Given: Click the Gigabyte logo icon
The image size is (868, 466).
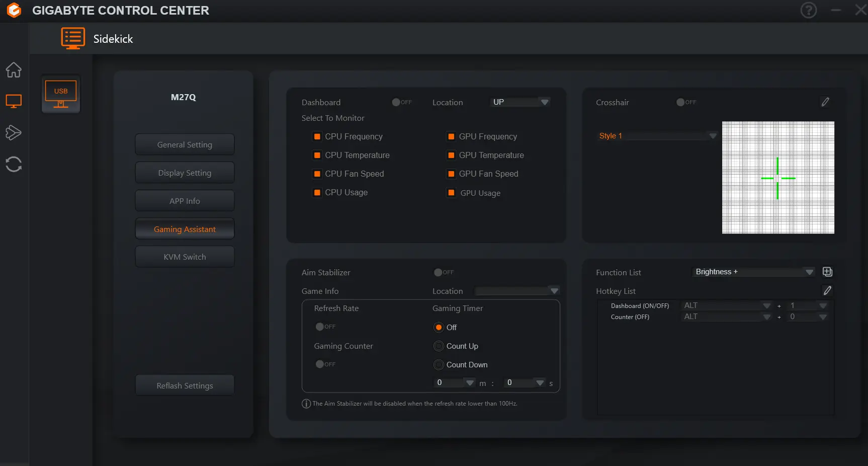Looking at the screenshot, I should click(14, 10).
